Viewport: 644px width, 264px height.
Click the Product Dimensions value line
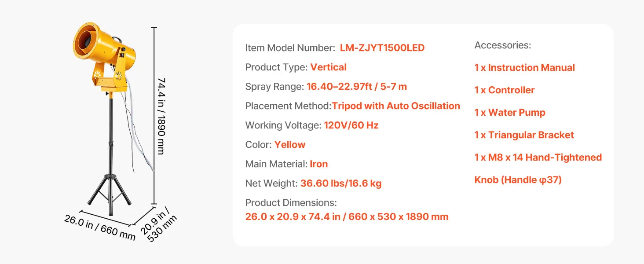click(x=347, y=216)
